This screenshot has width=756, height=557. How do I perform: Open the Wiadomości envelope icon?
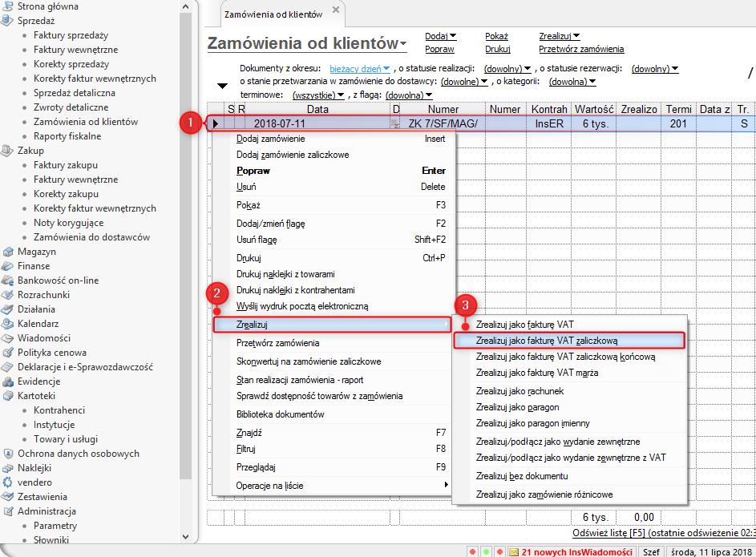pos(8,338)
